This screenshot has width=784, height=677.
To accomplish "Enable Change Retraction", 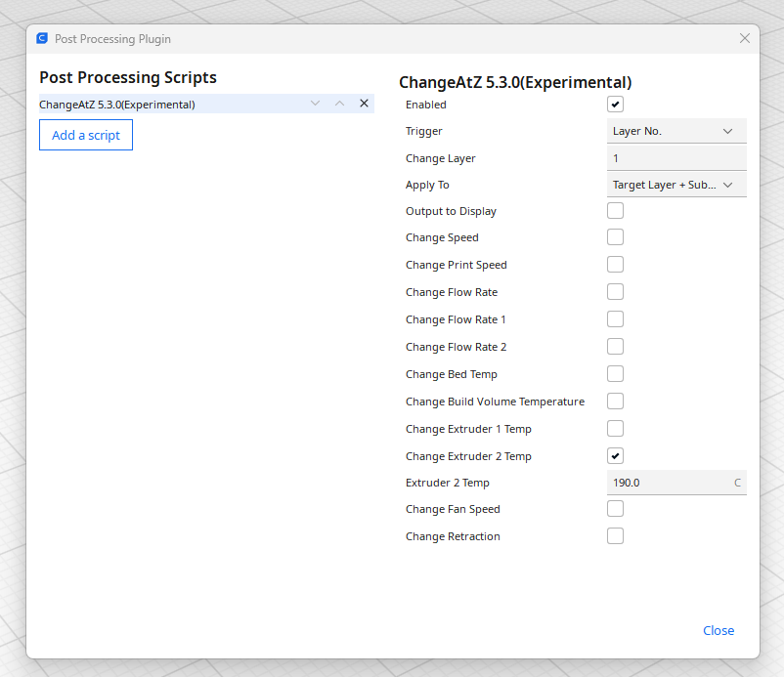I will click(615, 535).
